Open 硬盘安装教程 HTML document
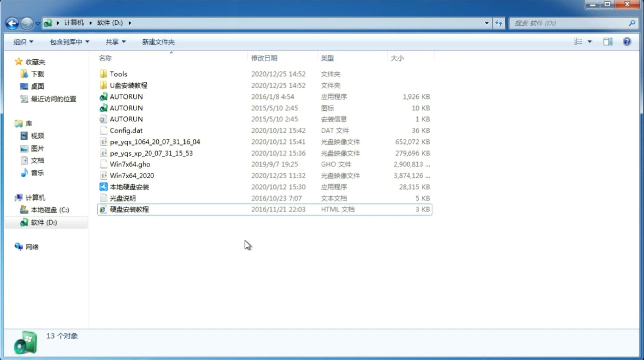 [128, 209]
